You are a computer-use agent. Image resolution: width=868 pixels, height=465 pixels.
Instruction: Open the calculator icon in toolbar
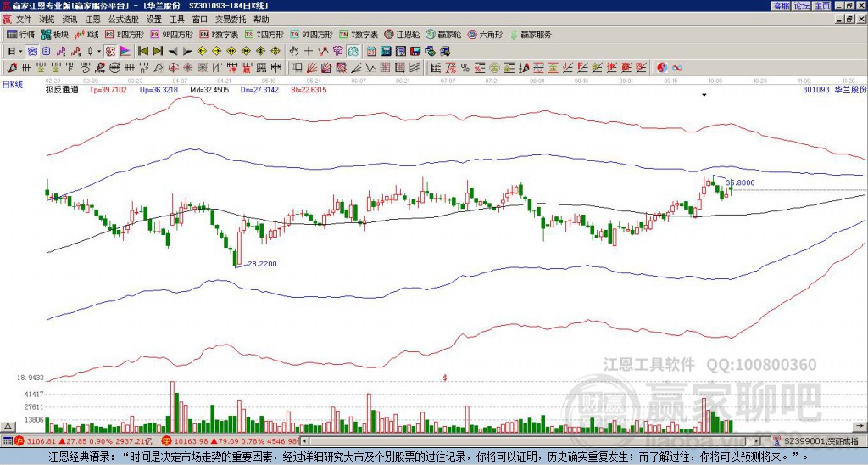[386, 52]
